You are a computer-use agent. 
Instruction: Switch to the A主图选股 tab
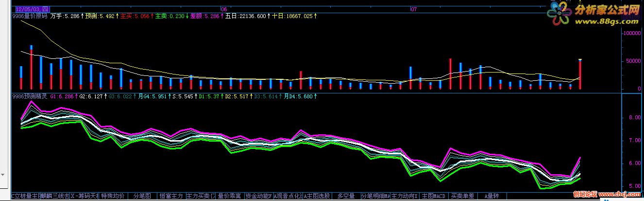[317, 196]
